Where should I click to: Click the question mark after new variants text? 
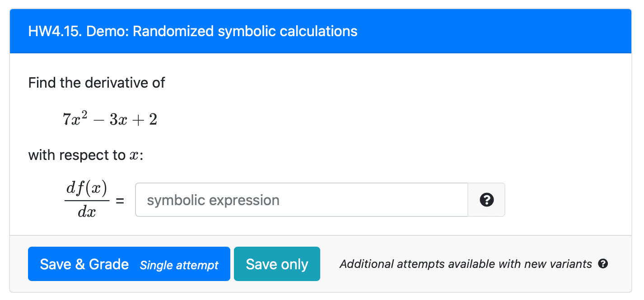[602, 264]
